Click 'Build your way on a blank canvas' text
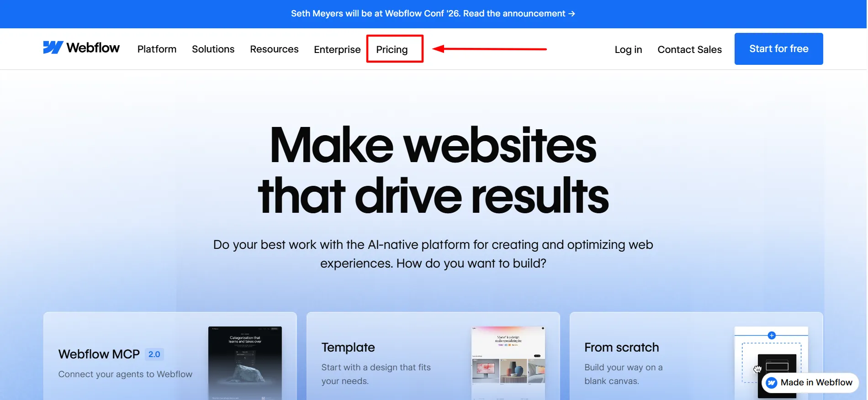 [623, 374]
